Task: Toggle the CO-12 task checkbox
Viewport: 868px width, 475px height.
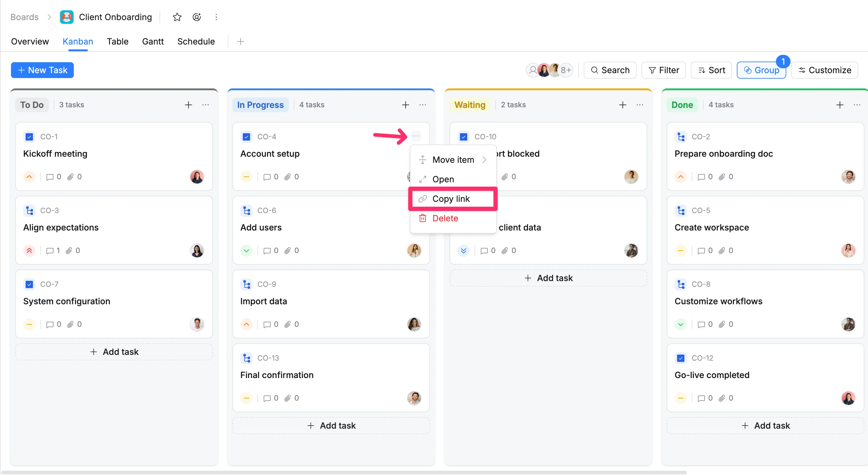Action: point(681,358)
